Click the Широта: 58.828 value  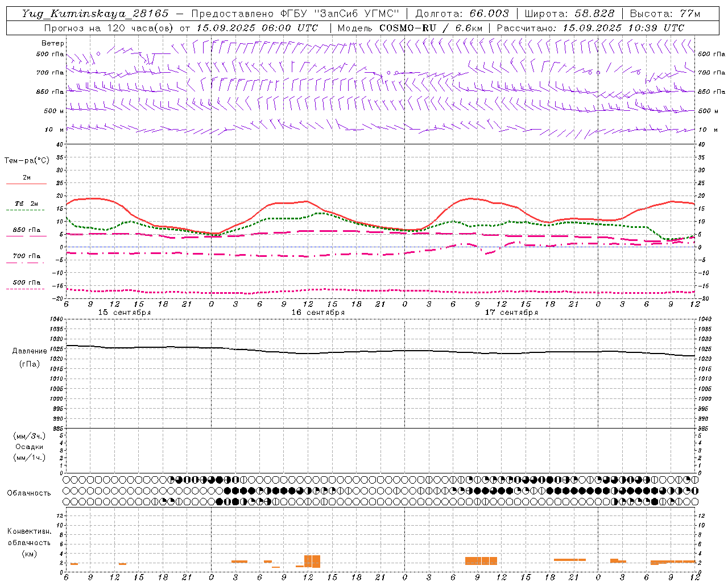pos(569,14)
